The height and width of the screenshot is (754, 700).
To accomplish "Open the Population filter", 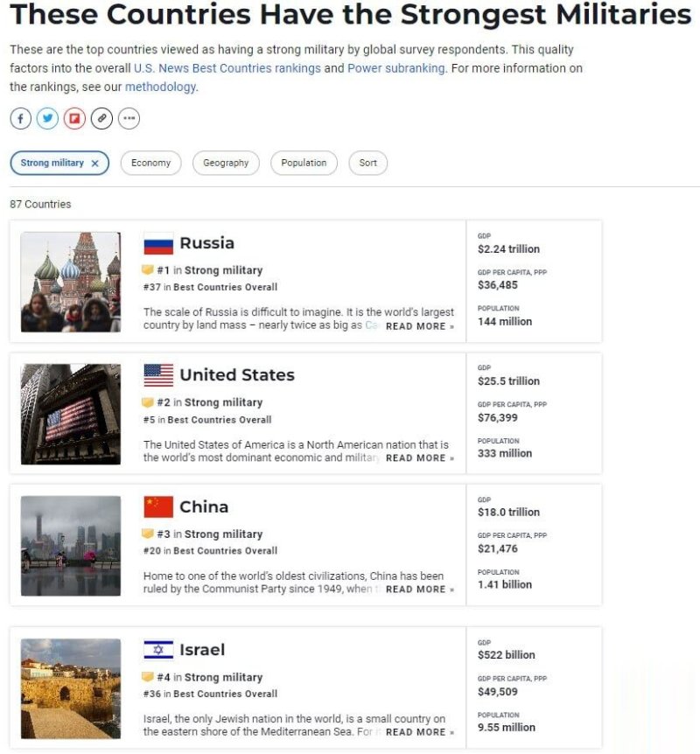I will click(304, 164).
